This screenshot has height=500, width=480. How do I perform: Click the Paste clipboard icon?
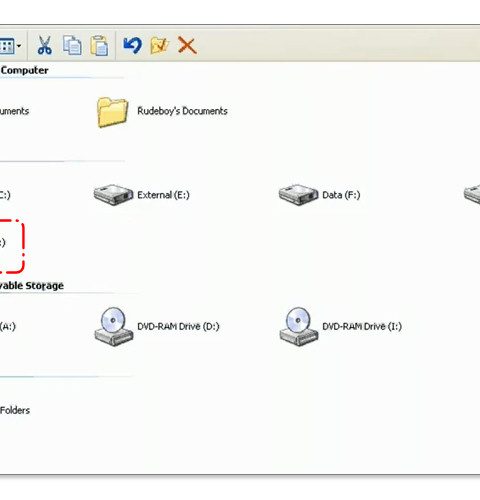[99, 45]
